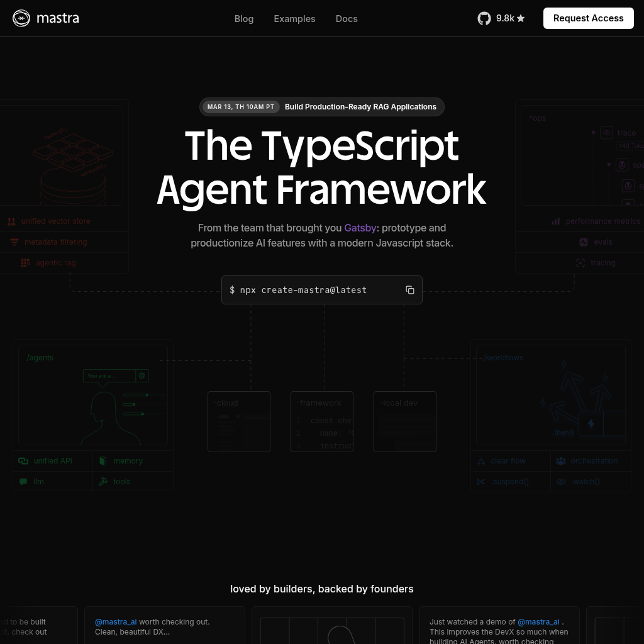Open the Blog page
Image resolution: width=644 pixels, height=644 pixels.
coord(244,18)
